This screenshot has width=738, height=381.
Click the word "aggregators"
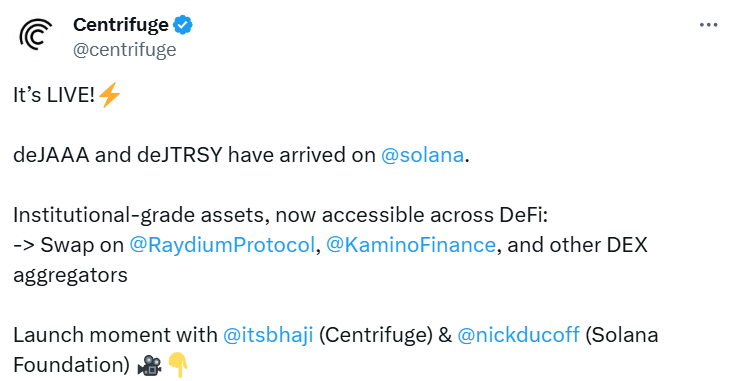point(71,276)
